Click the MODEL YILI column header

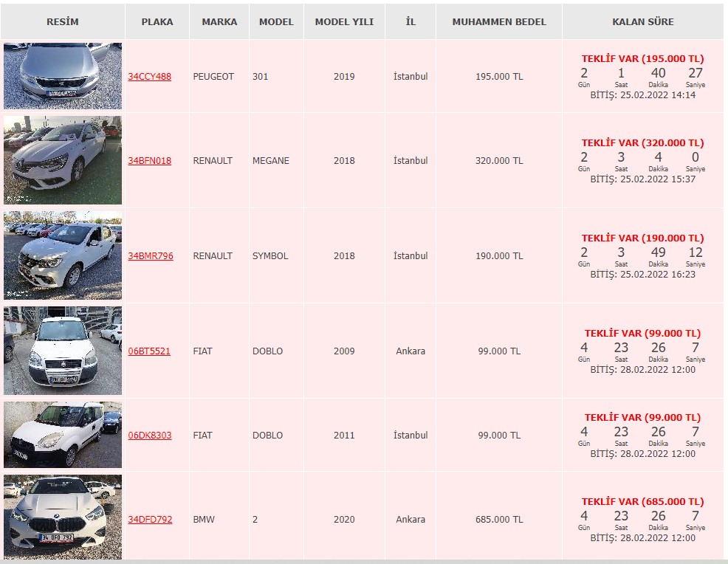click(344, 22)
